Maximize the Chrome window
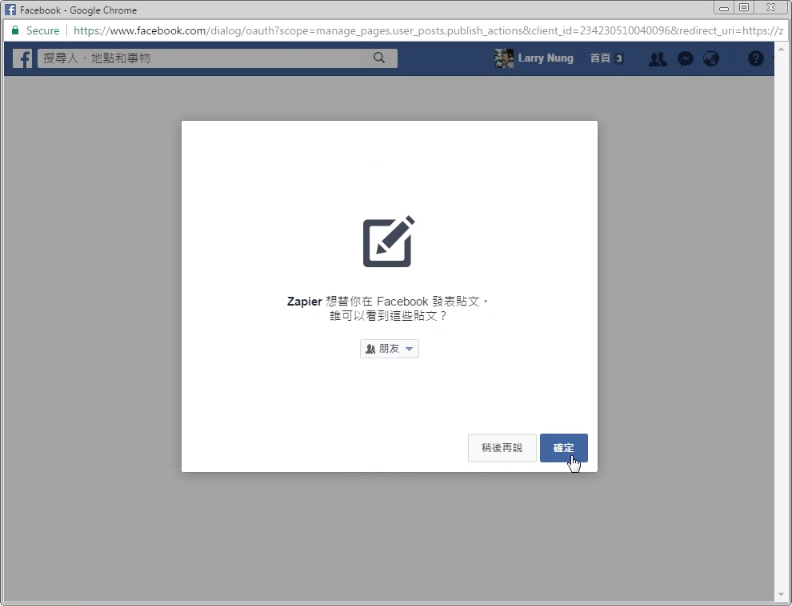 (x=744, y=7)
